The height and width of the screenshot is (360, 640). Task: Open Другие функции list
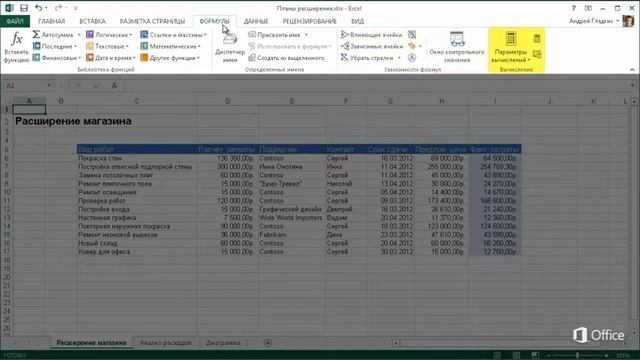coord(170,58)
